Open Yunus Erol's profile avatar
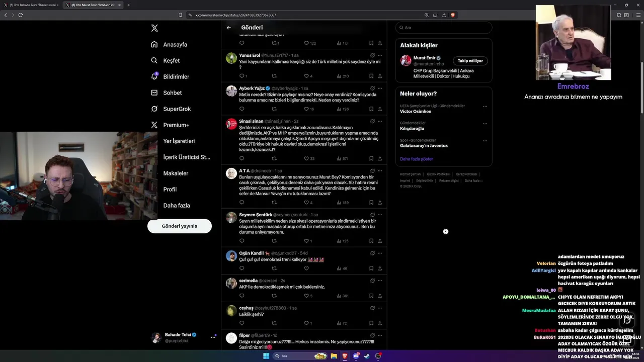 [x=231, y=58]
